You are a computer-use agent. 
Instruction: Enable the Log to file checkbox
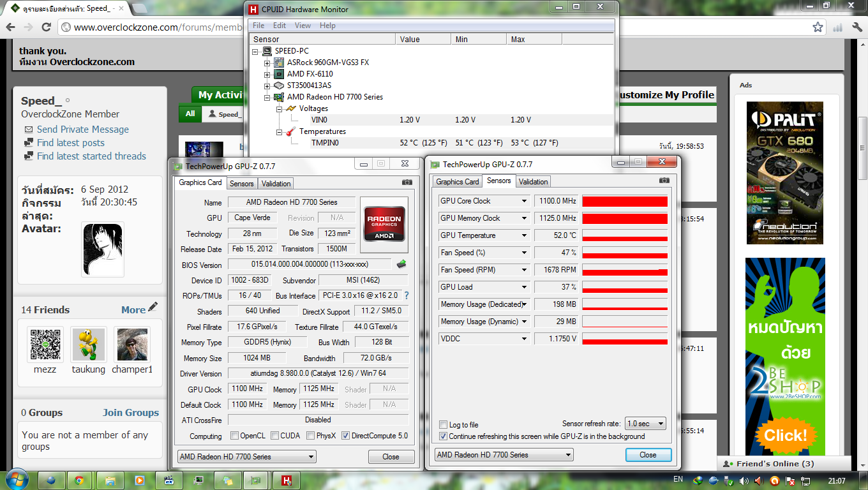(x=444, y=425)
